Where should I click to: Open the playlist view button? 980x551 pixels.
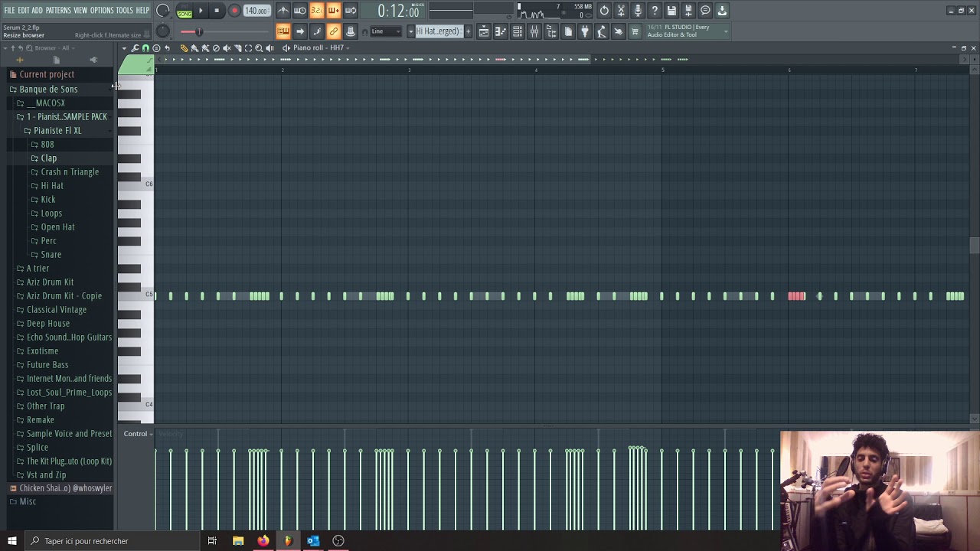coord(484,31)
